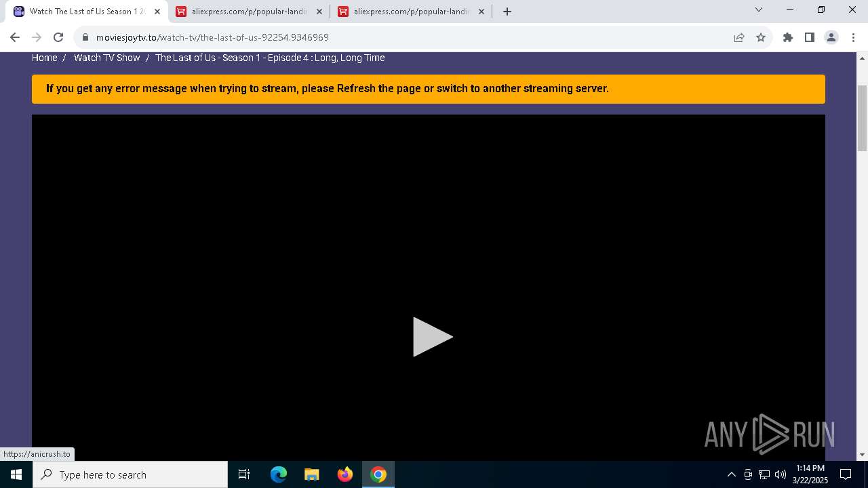Viewport: 868px width, 488px height.
Task: Switch to the first aliexpress.com tab
Action: point(250,12)
